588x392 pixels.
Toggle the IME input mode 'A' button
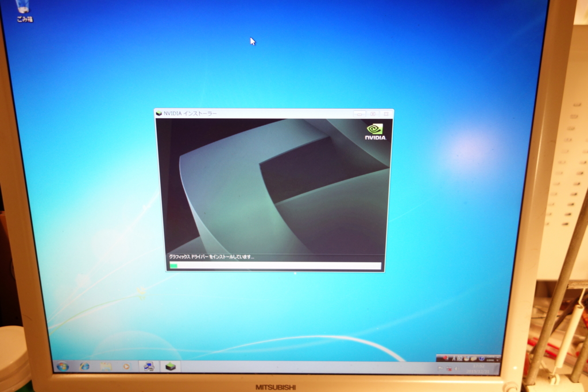(x=454, y=358)
